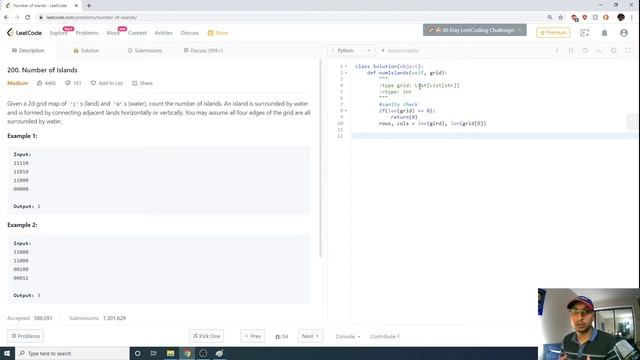Image resolution: width=640 pixels, height=360 pixels.
Task: Switch to the Submissions tab
Action: pos(145,51)
